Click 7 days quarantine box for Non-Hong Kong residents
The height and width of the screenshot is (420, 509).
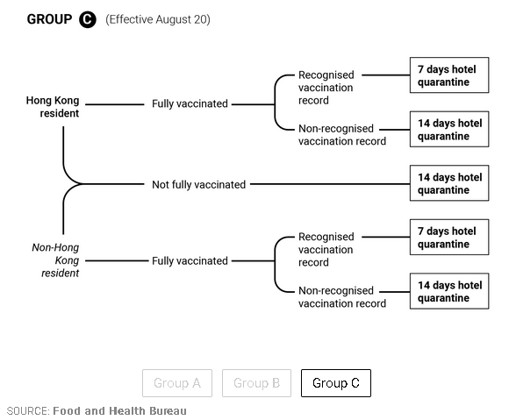point(449,237)
